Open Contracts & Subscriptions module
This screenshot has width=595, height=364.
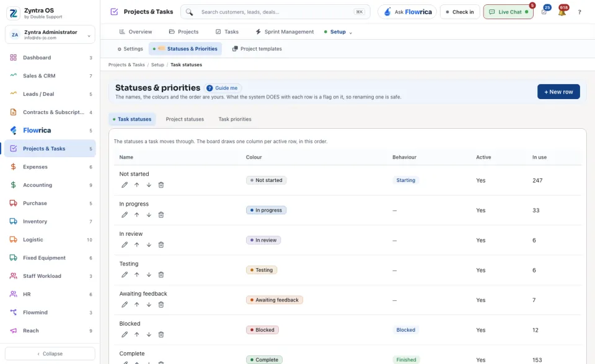[x=50, y=112]
